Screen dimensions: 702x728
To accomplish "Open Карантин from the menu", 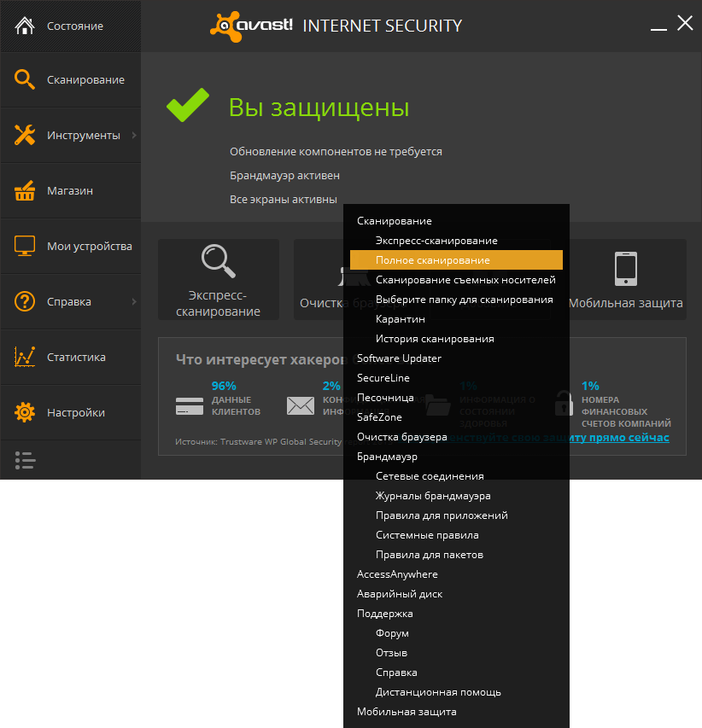I will coord(456,319).
